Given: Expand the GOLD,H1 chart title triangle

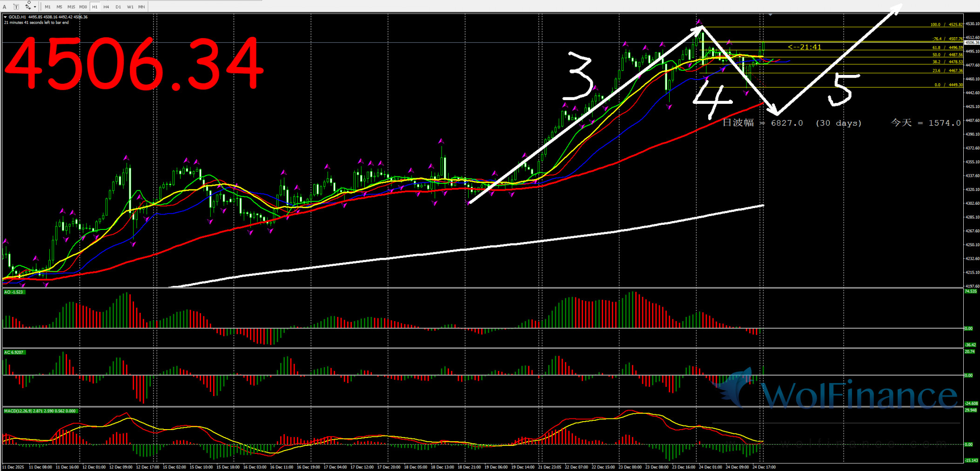Looking at the screenshot, I should click(6, 17).
